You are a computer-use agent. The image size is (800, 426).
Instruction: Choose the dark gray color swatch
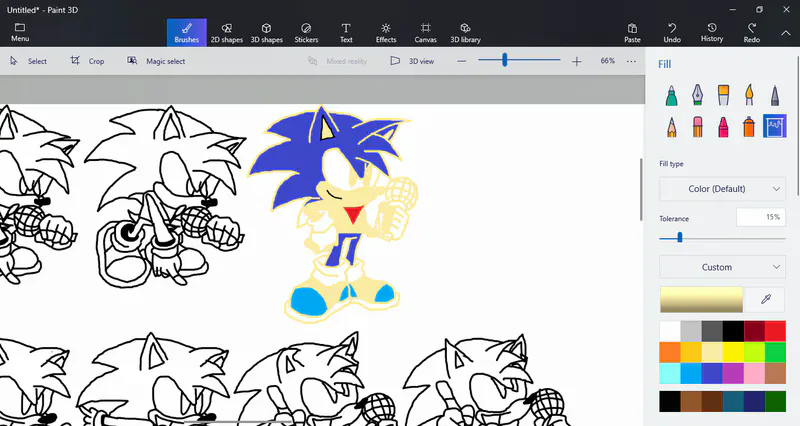[712, 331]
